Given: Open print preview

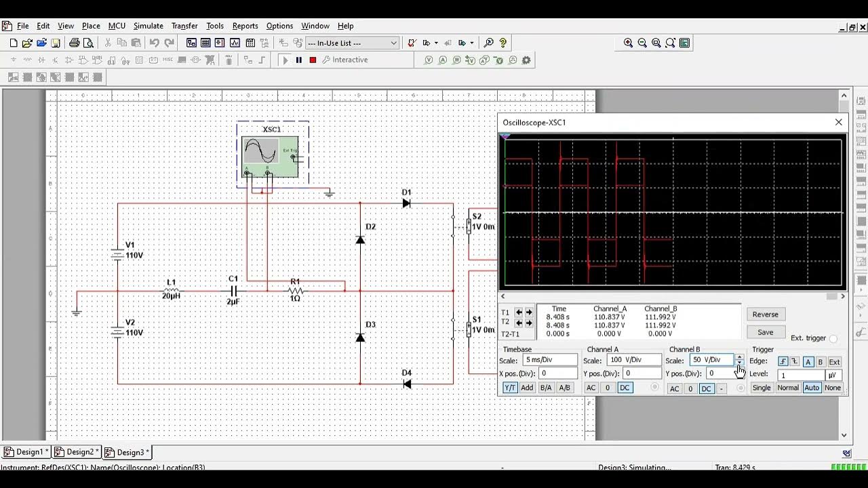Looking at the screenshot, I should click(88, 43).
